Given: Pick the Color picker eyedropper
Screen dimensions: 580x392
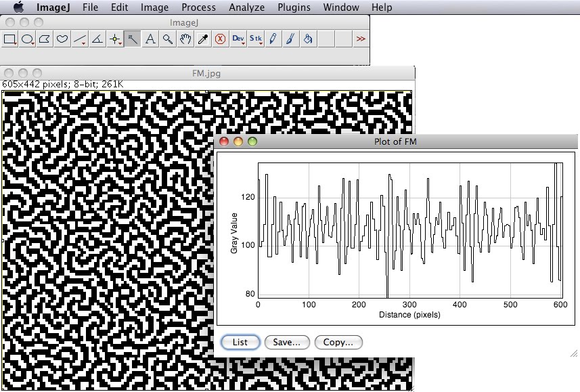Looking at the screenshot, I should [202, 39].
